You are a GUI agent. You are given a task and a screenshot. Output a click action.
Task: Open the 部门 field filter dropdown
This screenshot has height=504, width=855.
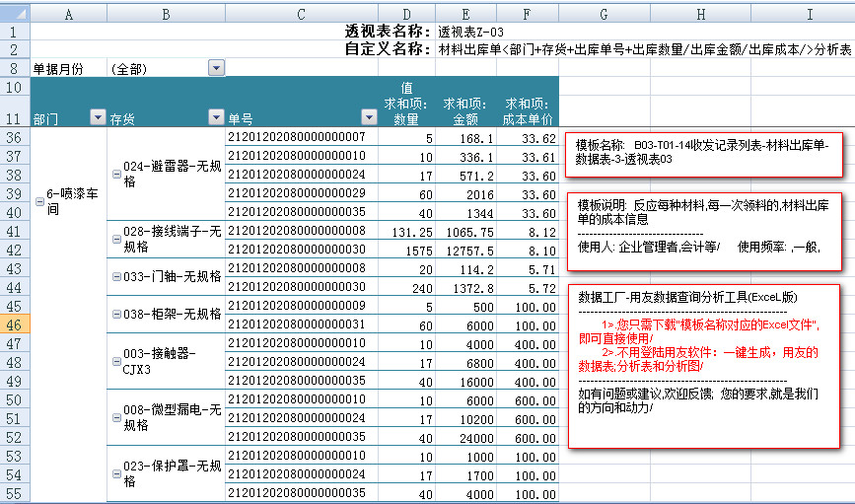pyautogui.click(x=97, y=117)
